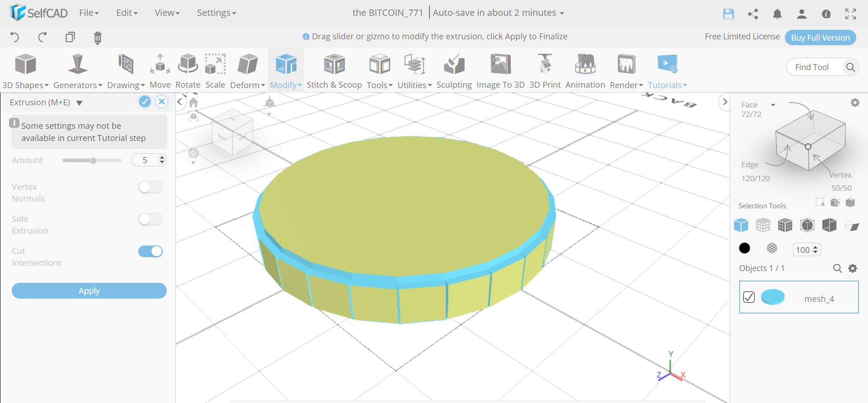This screenshot has height=403, width=868.
Task: Click the Find Tool search box
Action: click(x=823, y=67)
